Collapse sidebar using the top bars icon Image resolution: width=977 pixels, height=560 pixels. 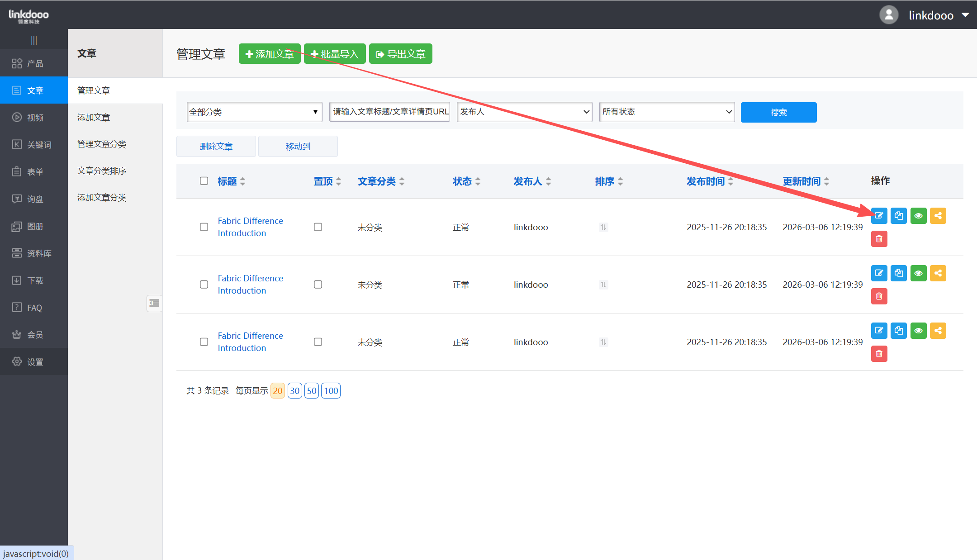coord(34,40)
